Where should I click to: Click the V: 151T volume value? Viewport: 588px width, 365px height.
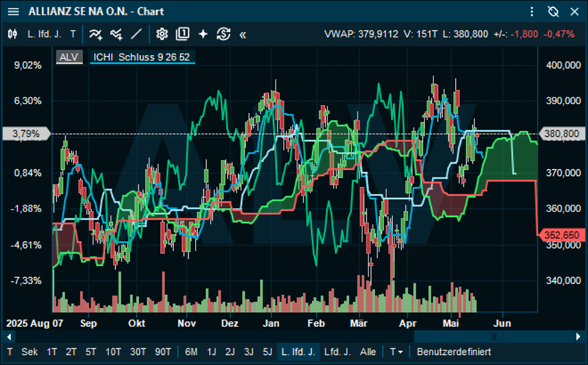pyautogui.click(x=420, y=34)
